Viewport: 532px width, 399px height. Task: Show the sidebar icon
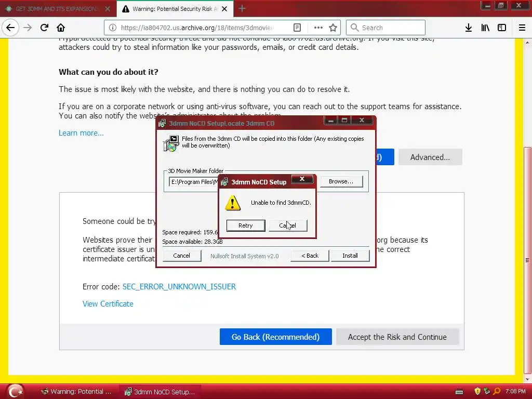coord(502,28)
